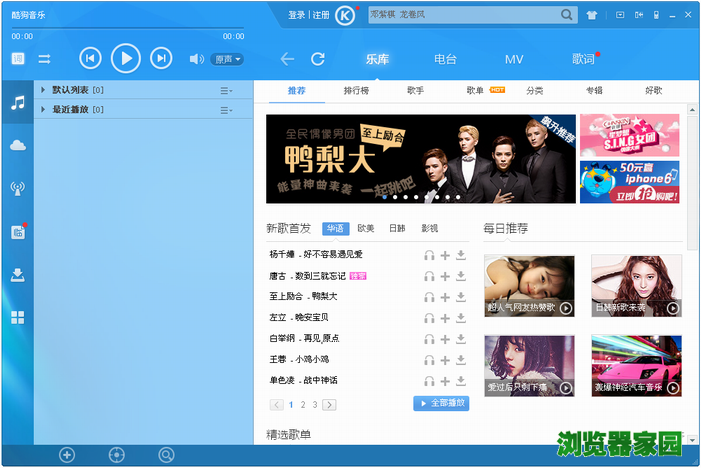Viewport: 701px width, 468px height.
Task: Open the 排行榜 sub-tab
Action: click(x=356, y=91)
